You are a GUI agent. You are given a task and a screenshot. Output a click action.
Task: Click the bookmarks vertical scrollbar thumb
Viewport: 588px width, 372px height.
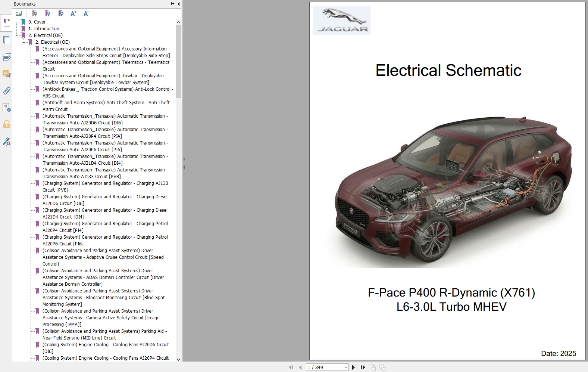pos(178,62)
